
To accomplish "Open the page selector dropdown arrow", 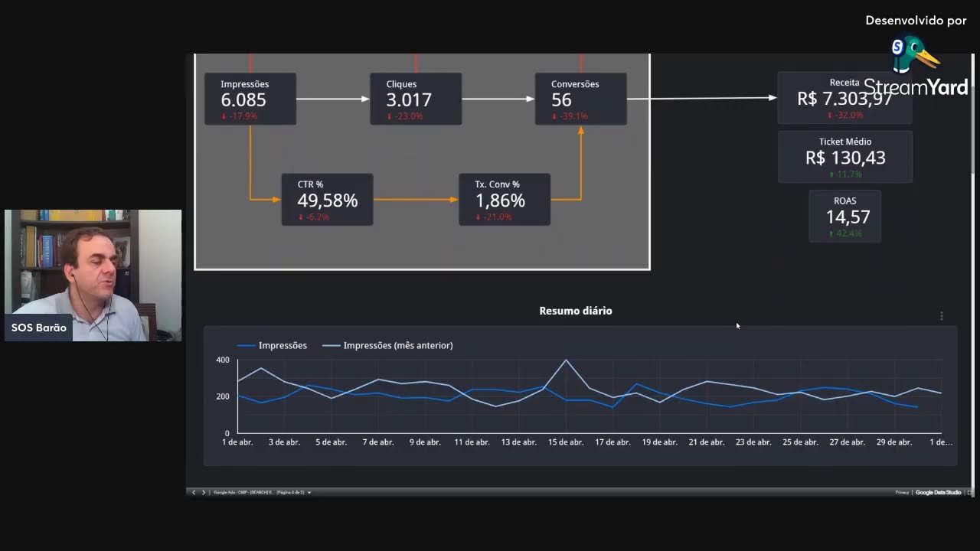I will pos(309,492).
